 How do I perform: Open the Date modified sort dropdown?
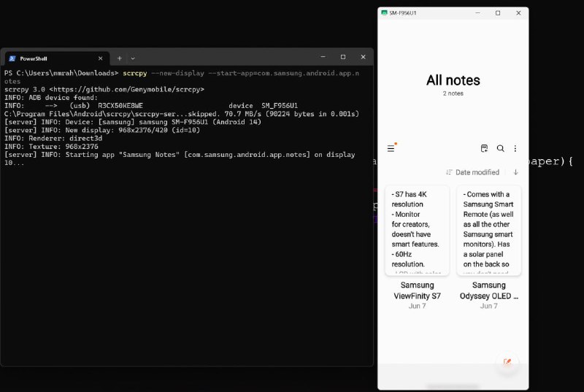(472, 172)
